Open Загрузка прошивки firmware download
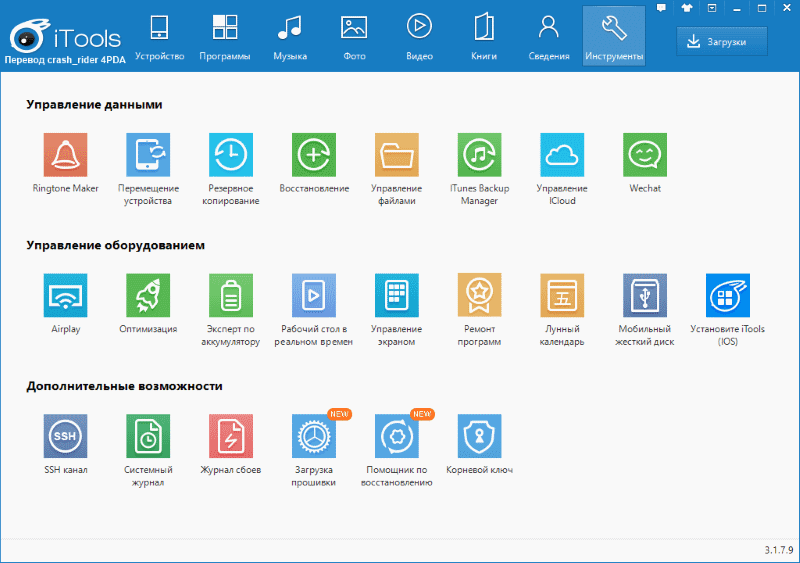Viewport: 800px width, 563px height. click(x=314, y=437)
